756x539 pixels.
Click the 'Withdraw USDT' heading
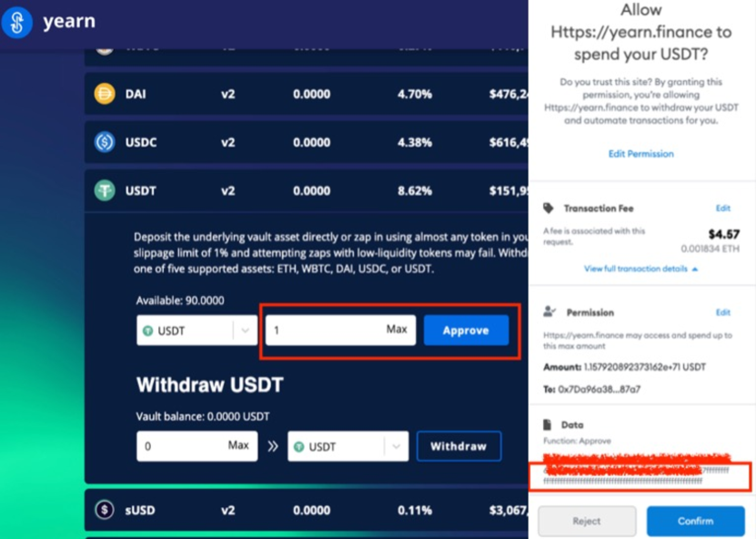tap(210, 384)
